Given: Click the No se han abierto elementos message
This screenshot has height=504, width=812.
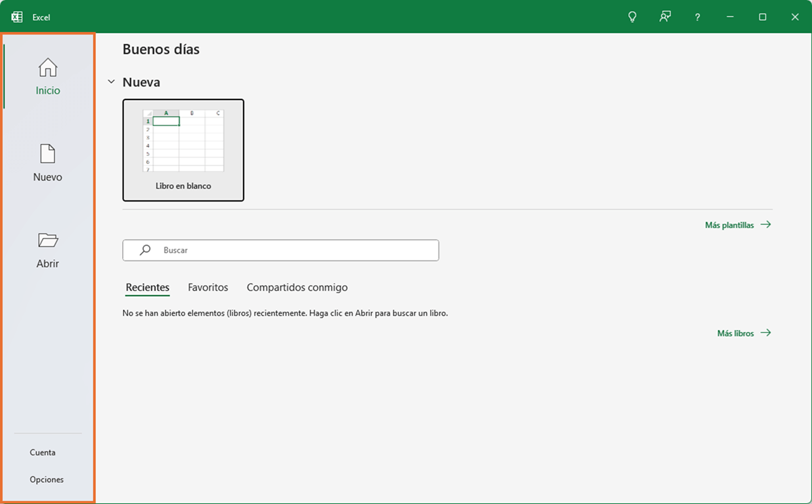Looking at the screenshot, I should tap(285, 313).
